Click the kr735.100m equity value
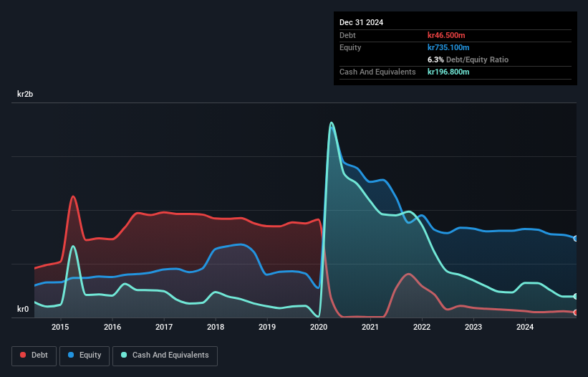 [x=448, y=47]
